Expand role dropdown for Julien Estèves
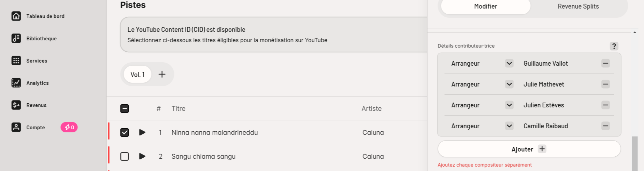Screen dimensions: 644x171 click(509, 105)
